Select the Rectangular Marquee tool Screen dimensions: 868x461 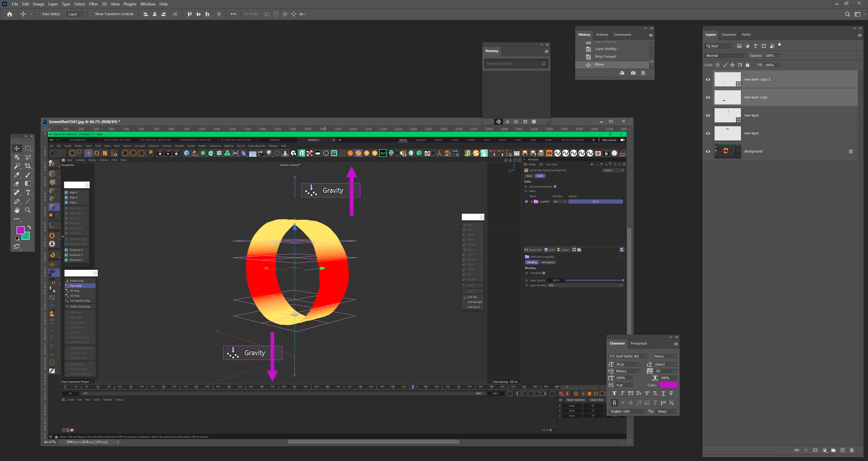[28, 148]
